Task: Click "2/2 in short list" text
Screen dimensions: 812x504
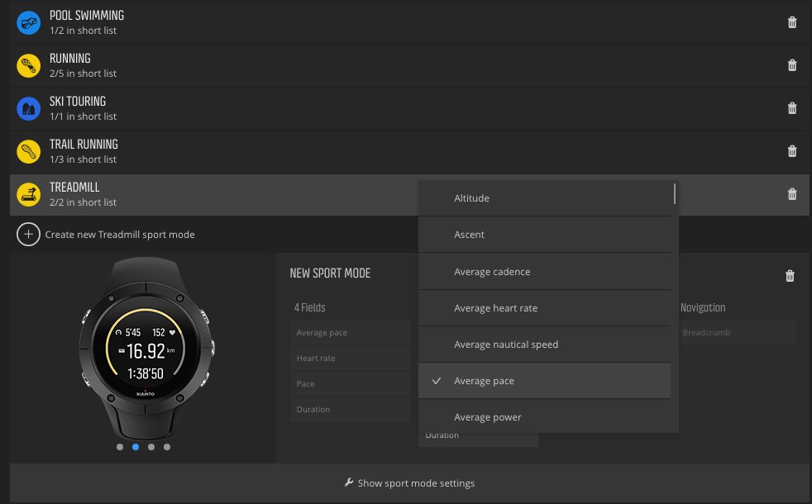Action: [x=83, y=202]
